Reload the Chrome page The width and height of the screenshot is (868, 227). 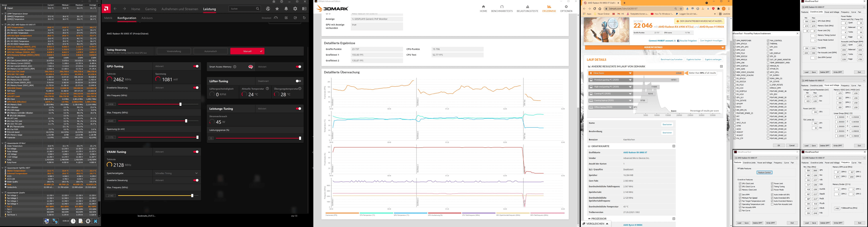(595, 9)
